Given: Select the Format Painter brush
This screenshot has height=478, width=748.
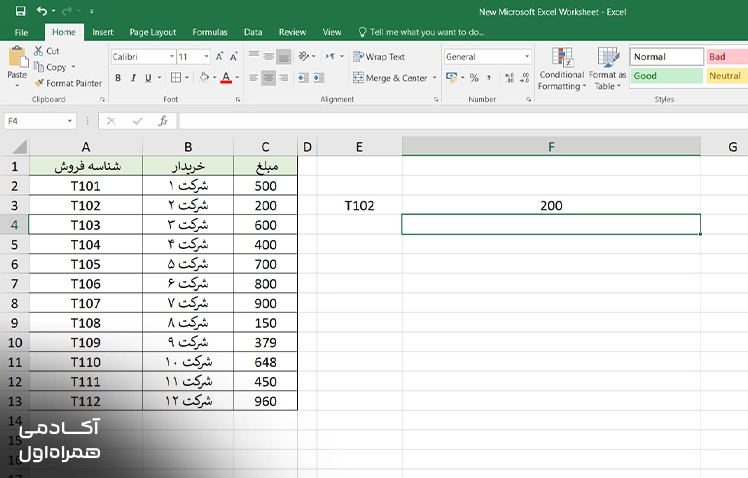Looking at the screenshot, I should click(x=39, y=83).
